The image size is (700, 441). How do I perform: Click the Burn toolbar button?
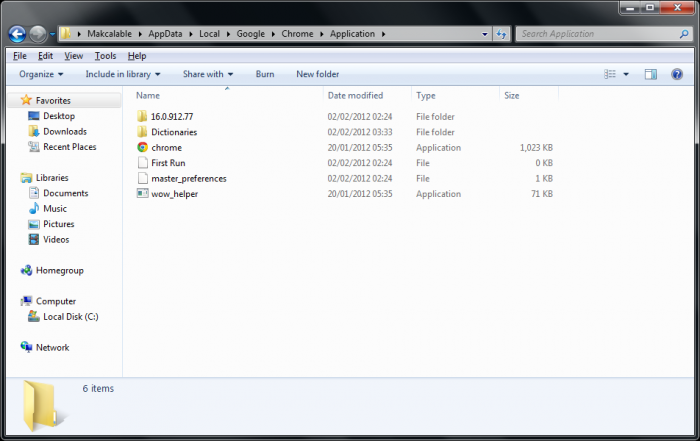pyautogui.click(x=265, y=74)
